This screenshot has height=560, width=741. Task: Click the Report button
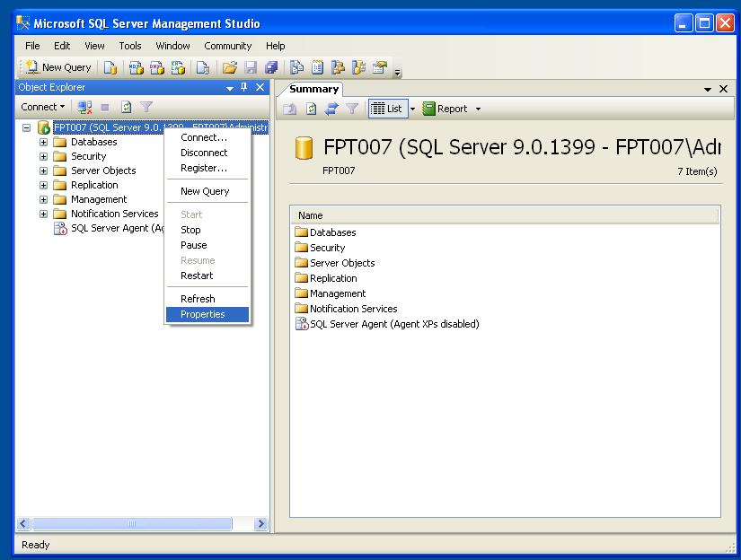(x=445, y=109)
